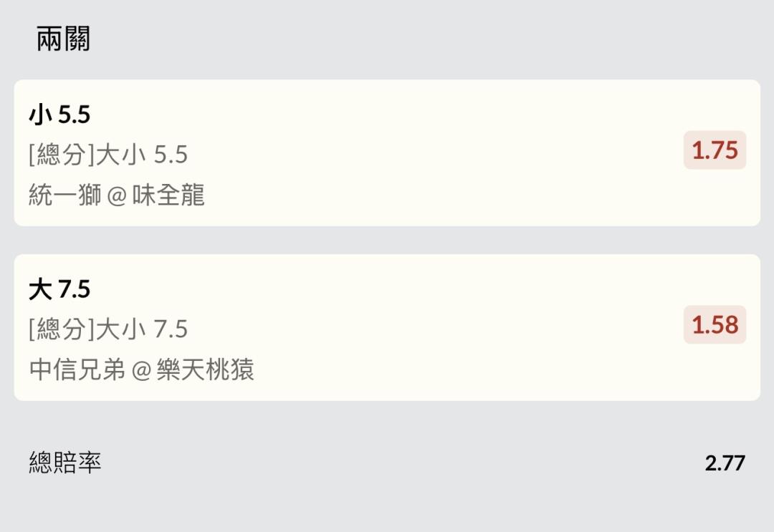Click the 1.58 odds badge
The height and width of the screenshot is (532, 774).
(x=715, y=324)
